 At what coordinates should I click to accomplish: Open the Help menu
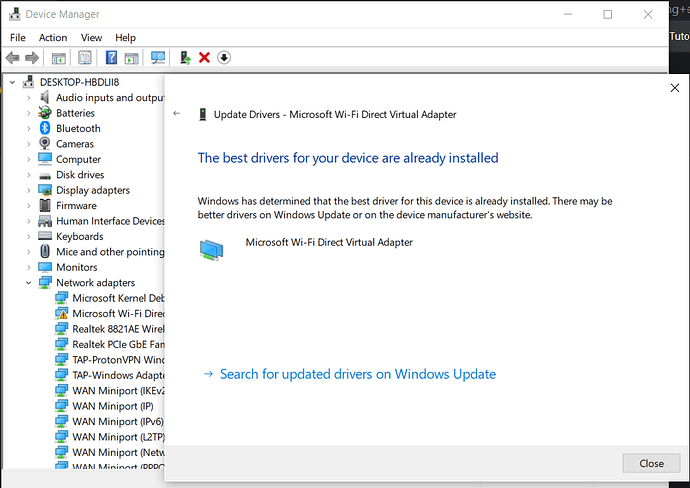click(x=125, y=37)
